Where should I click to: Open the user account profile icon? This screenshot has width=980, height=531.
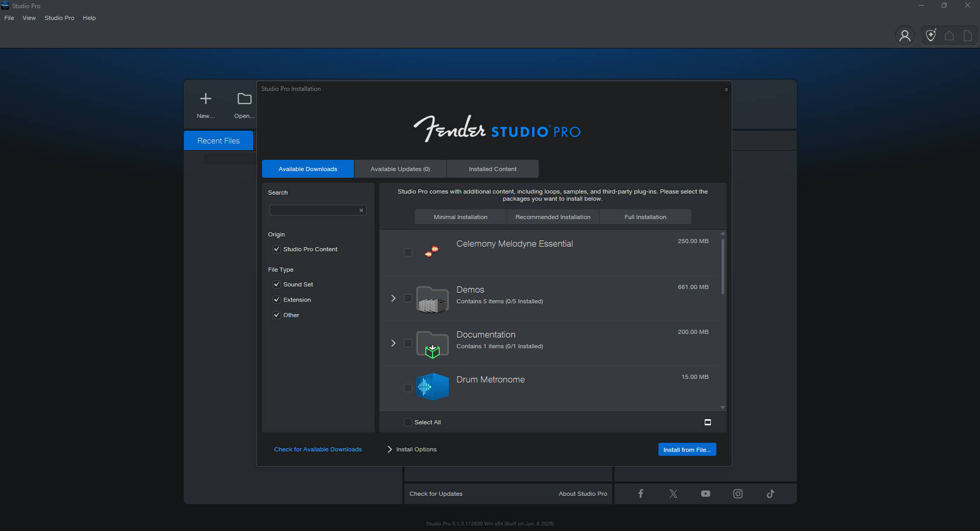tap(905, 36)
